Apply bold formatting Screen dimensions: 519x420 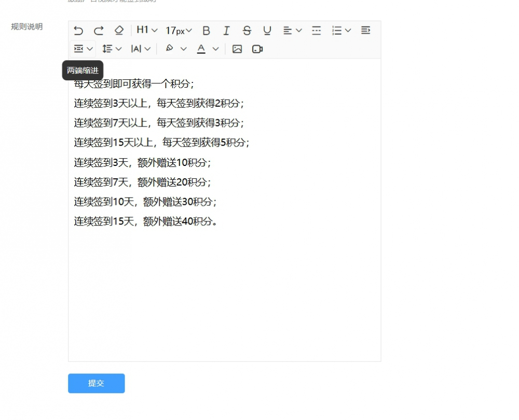tap(206, 31)
